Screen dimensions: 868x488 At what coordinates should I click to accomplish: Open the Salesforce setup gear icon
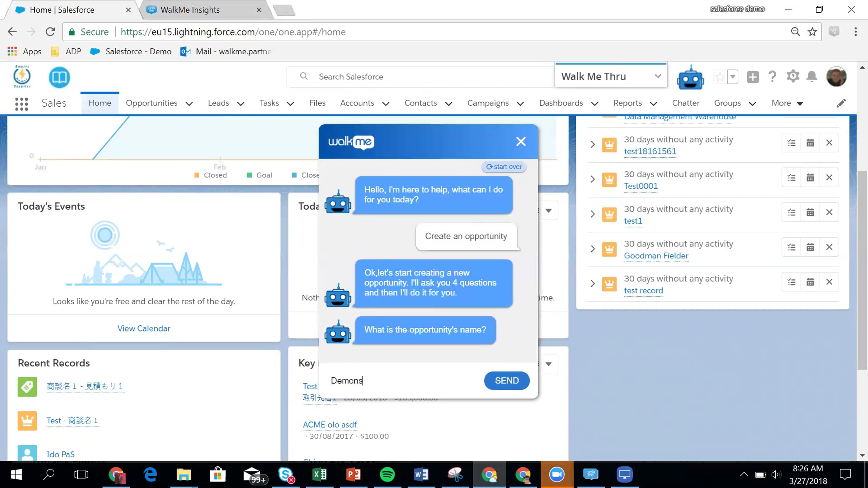tap(793, 77)
